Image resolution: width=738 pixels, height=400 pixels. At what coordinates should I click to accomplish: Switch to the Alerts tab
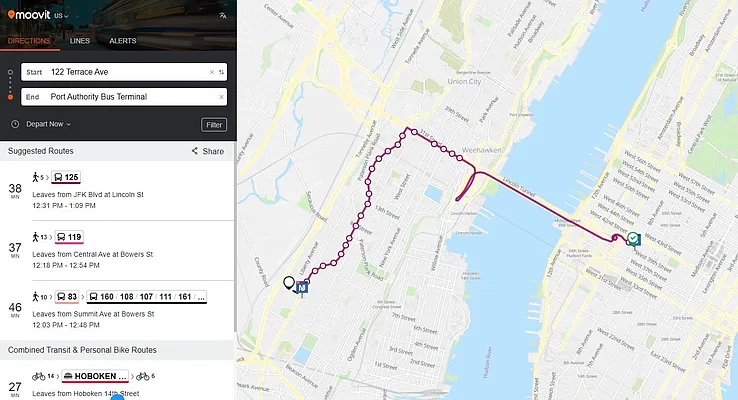123,41
